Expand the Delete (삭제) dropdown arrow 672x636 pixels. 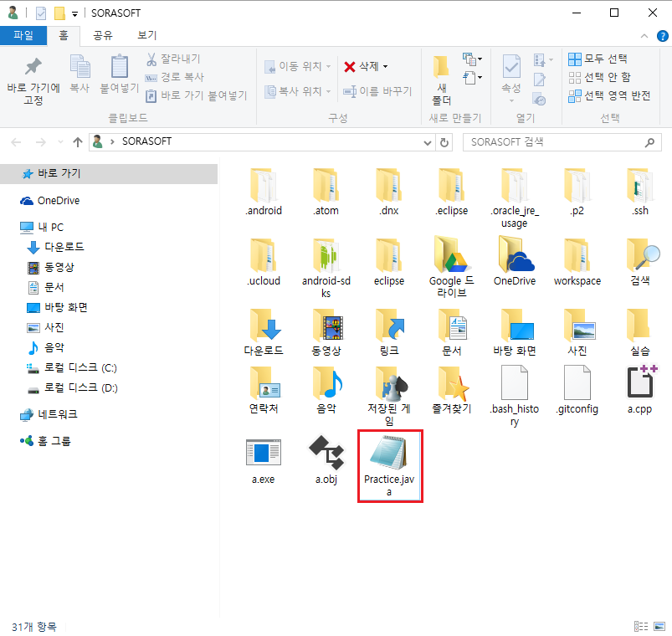pos(385,66)
